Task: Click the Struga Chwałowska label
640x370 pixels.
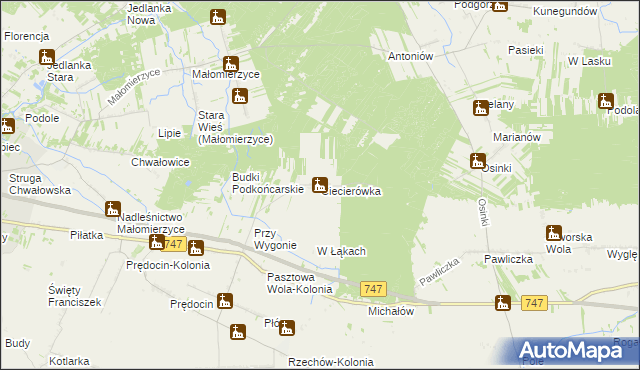Action: (x=40, y=184)
